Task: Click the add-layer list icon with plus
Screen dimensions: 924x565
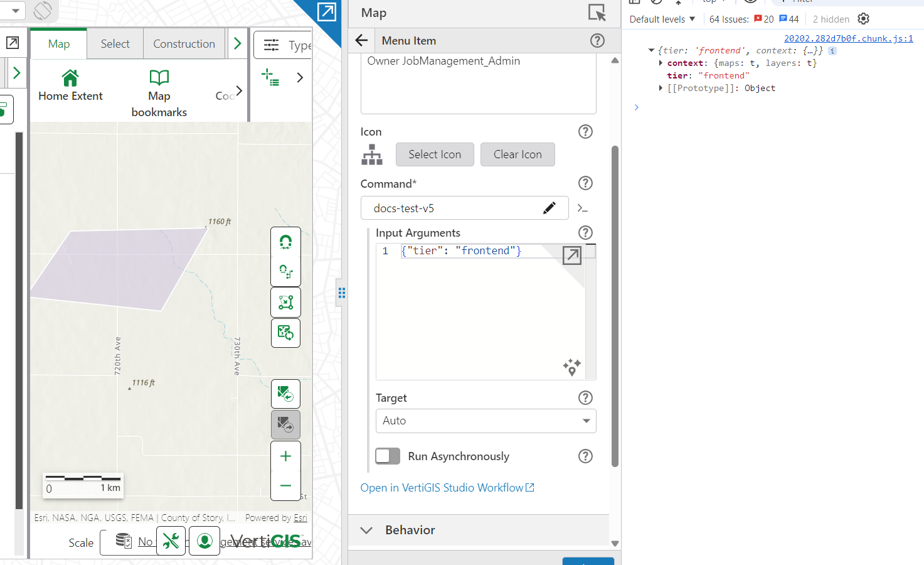Action: point(270,78)
